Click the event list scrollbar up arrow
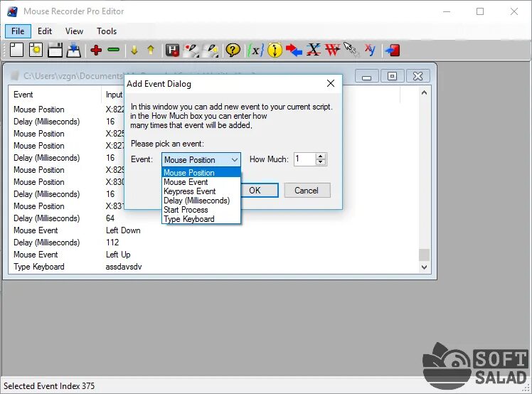The image size is (532, 394). pyautogui.click(x=424, y=92)
